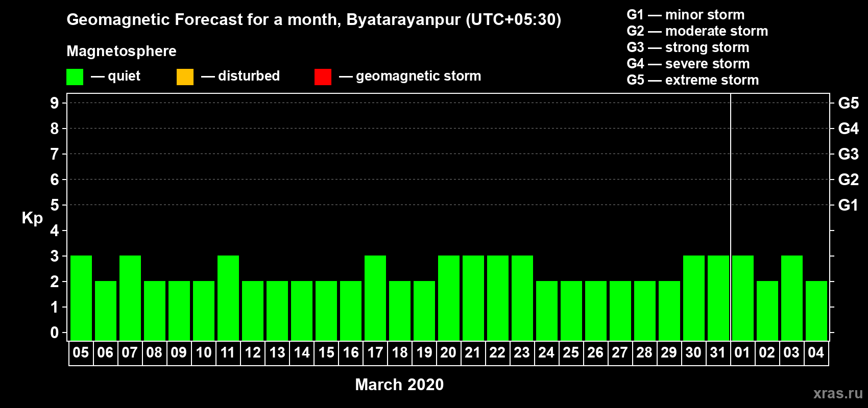Click date label 28 on the x-axis

[x=644, y=353]
